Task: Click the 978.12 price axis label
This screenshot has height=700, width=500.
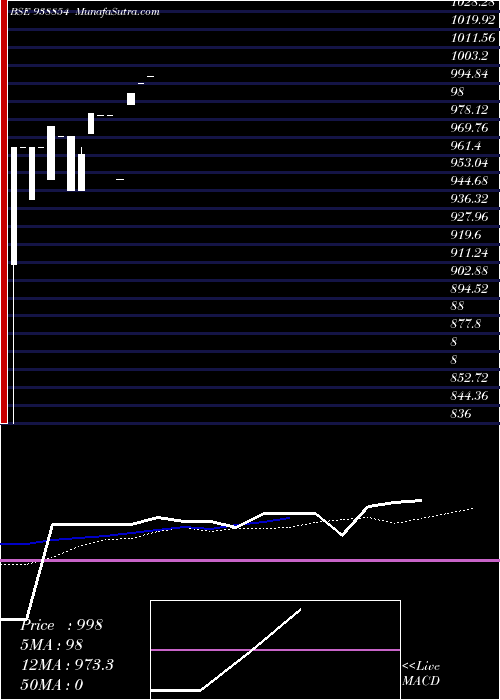Action: (x=470, y=109)
